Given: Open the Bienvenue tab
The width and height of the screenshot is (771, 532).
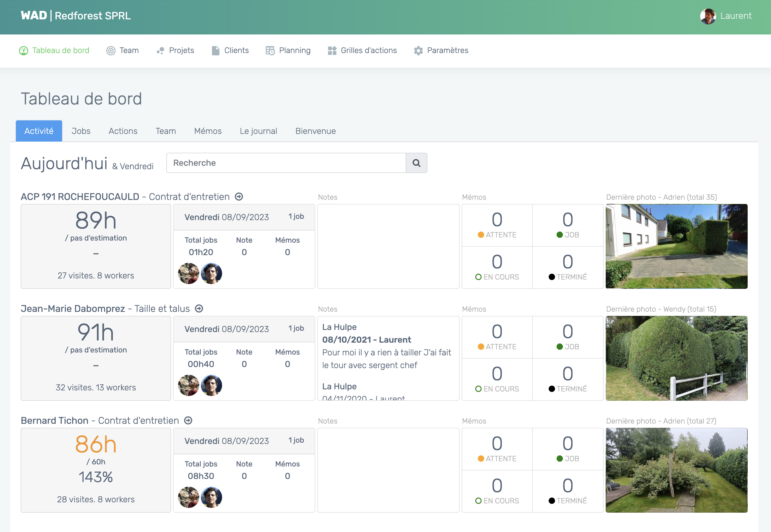Looking at the screenshot, I should [315, 131].
